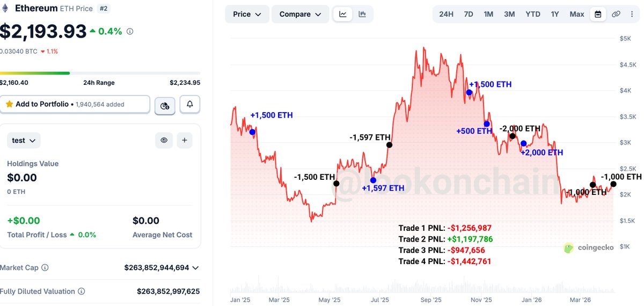Switch to the candlestick chart icon

click(362, 14)
